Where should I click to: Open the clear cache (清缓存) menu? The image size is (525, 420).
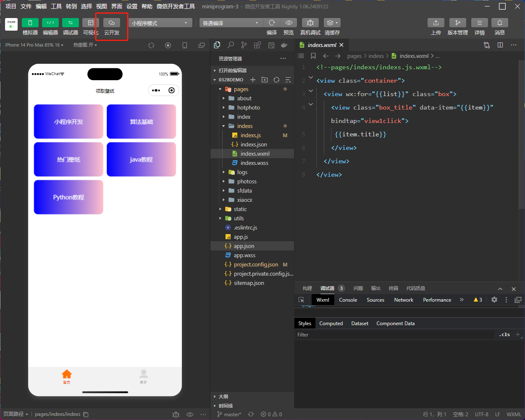tap(332, 23)
